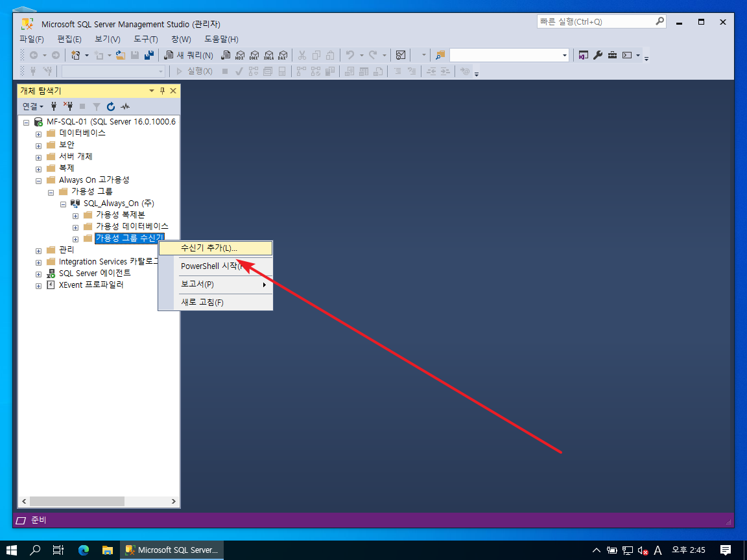747x560 pixels.
Task: Expand the 서버 개체 folder
Action: 39,157
